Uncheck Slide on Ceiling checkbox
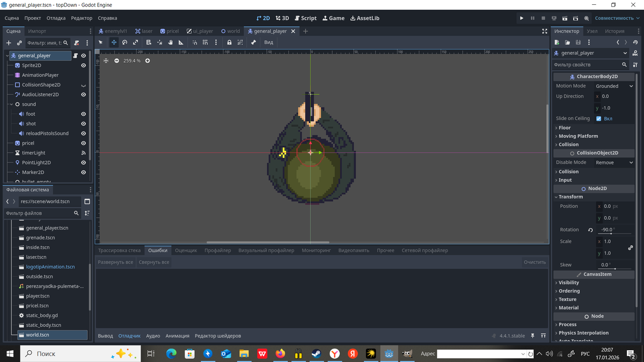Screen dimensions: 644x362 (599, 119)
